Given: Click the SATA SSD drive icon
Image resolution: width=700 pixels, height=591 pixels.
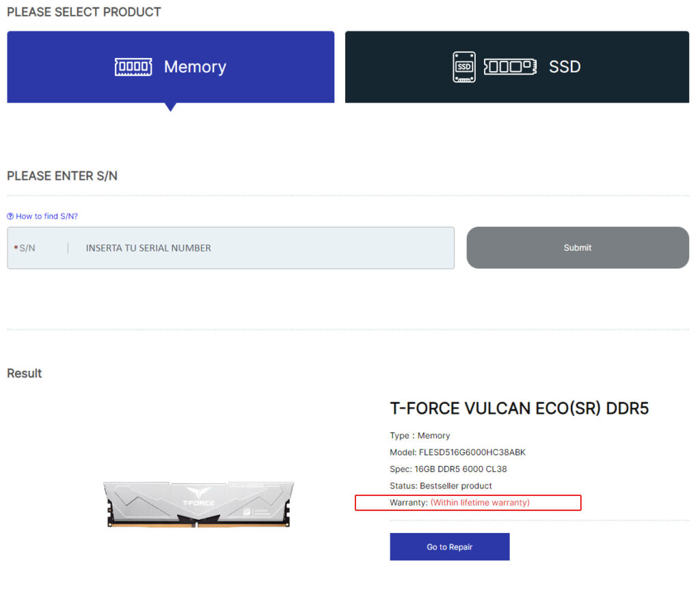Looking at the screenshot, I should (x=464, y=67).
